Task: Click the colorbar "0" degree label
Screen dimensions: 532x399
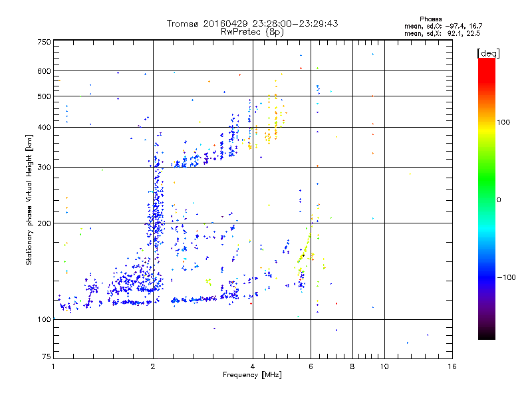Action: coord(499,200)
